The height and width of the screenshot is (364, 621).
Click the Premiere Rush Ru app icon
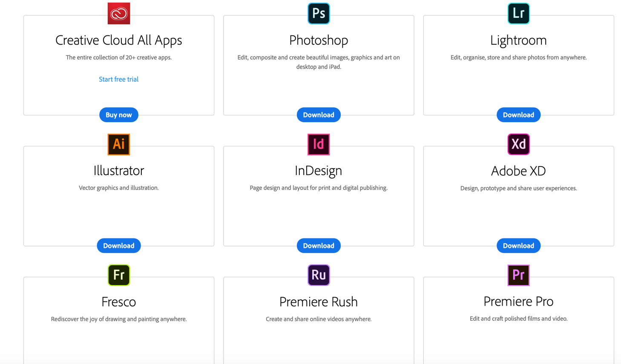(x=319, y=275)
